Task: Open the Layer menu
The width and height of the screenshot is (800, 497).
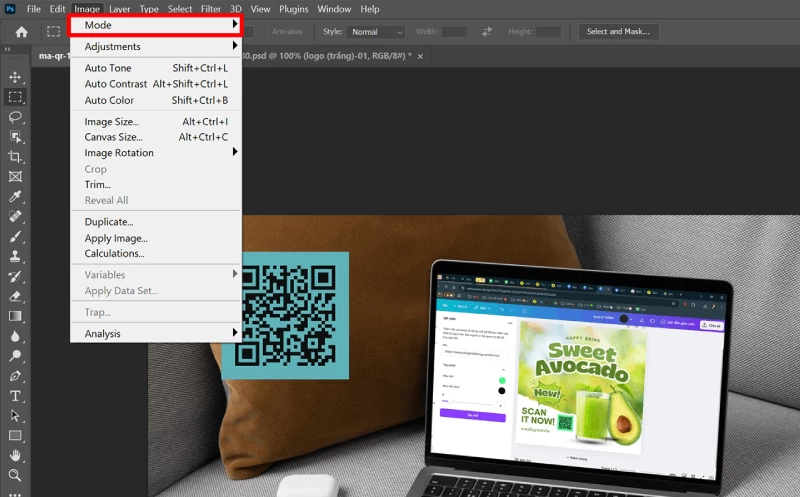Action: tap(119, 9)
